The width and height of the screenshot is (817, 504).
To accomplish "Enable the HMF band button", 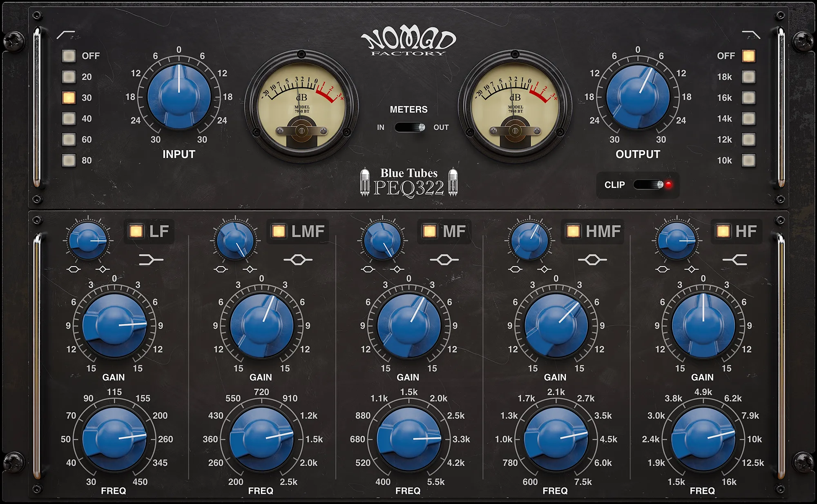I will pyautogui.click(x=572, y=231).
